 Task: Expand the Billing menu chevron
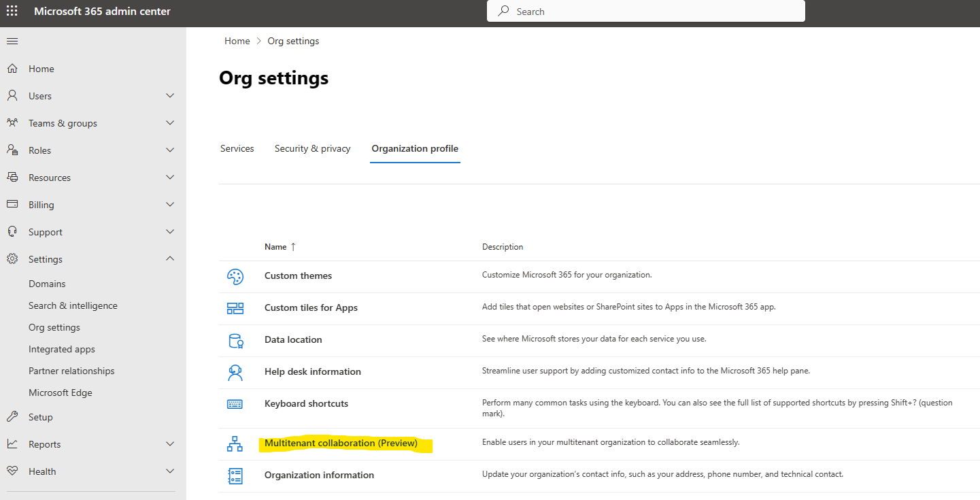pyautogui.click(x=170, y=205)
